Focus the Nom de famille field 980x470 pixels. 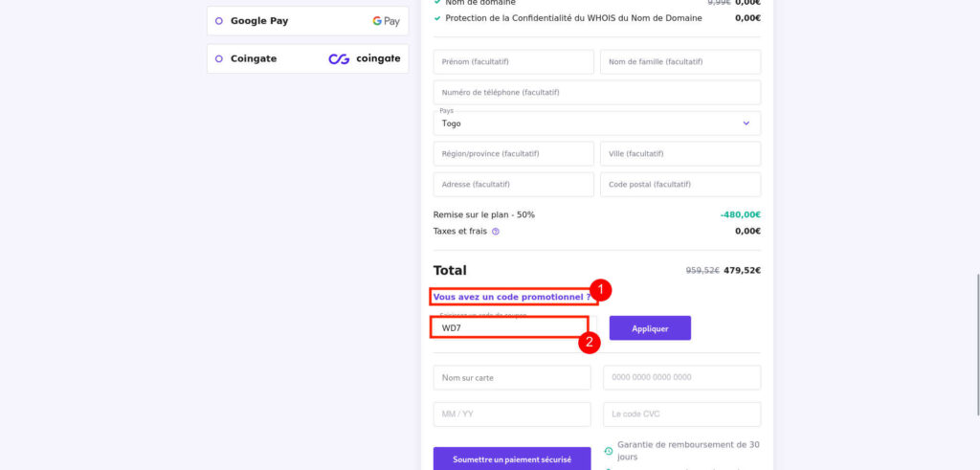pyautogui.click(x=680, y=62)
